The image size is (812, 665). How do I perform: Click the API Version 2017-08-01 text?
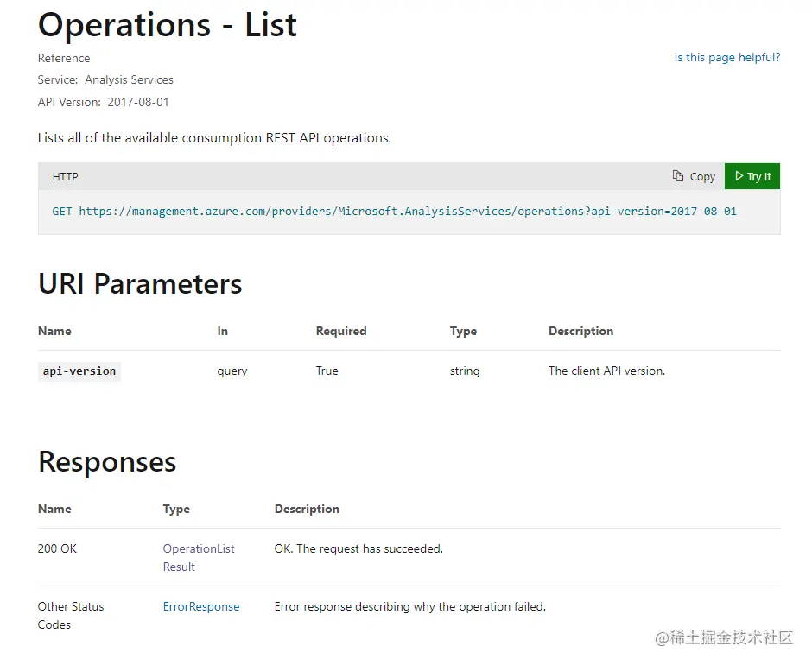pyautogui.click(x=138, y=102)
